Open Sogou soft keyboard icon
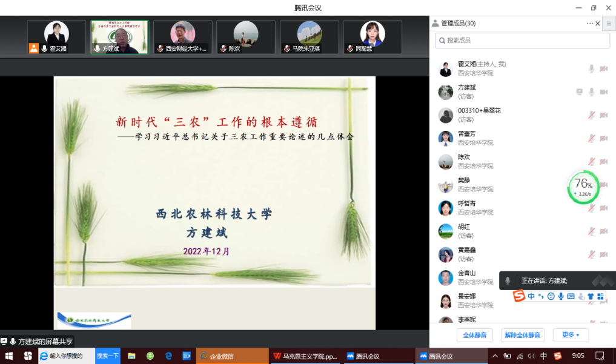The image size is (616, 364). click(x=571, y=296)
